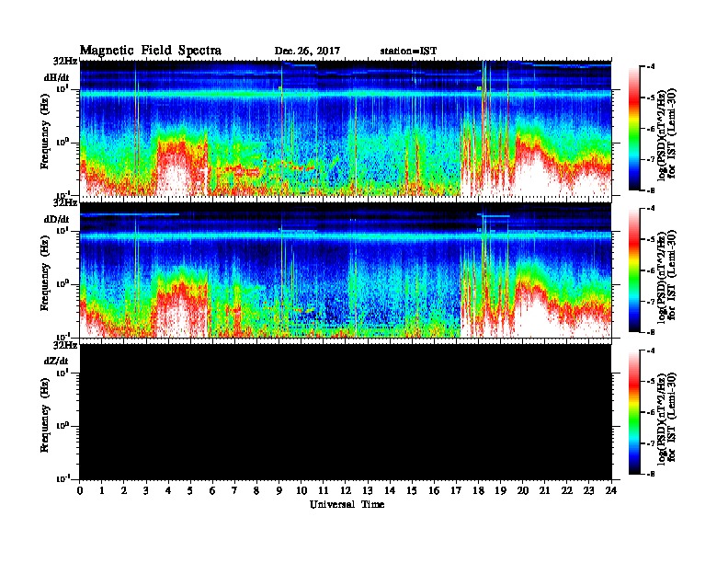Click the dZ/dt panel color scale bar
The height and width of the screenshot is (563, 728).
[x=634, y=412]
